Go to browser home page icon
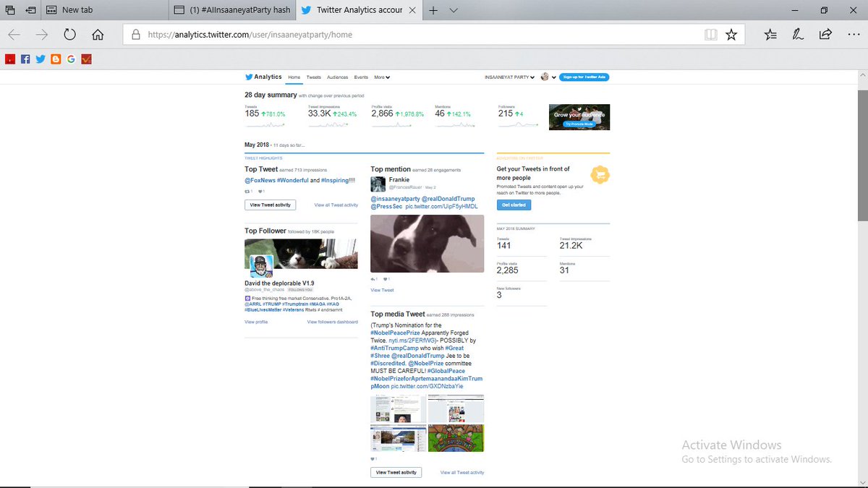The image size is (868, 488). [x=98, y=35]
